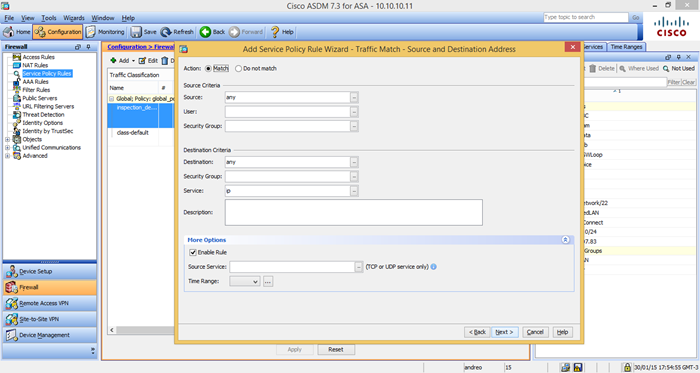Viewport: 700px width, 373px height.
Task: Browse users with User ellipsis button
Action: pyautogui.click(x=354, y=112)
